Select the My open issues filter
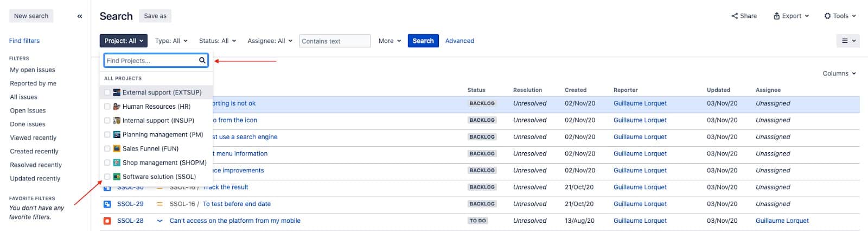This screenshot has height=231, width=868. click(x=33, y=70)
